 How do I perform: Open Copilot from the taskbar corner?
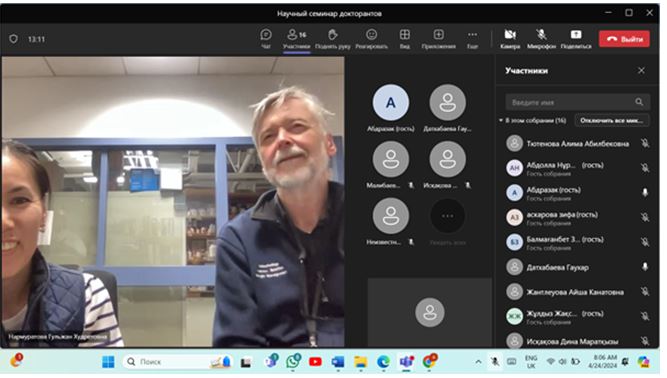tap(643, 362)
